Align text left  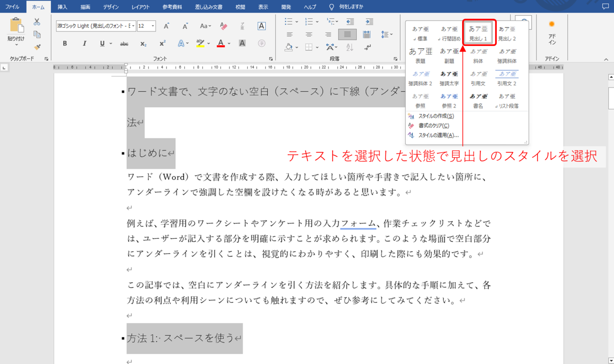click(289, 34)
